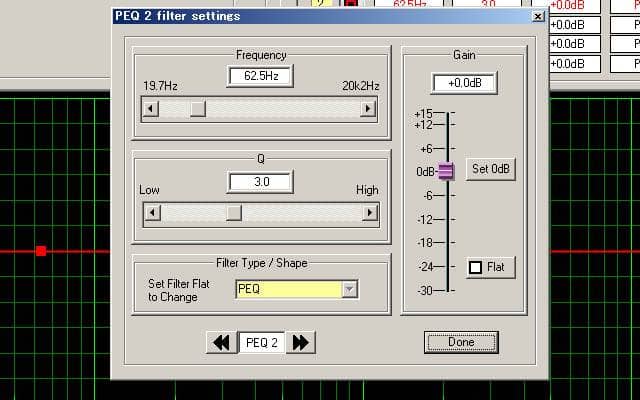
Task: Click the PEQ 2 filter name box
Action: (262, 343)
